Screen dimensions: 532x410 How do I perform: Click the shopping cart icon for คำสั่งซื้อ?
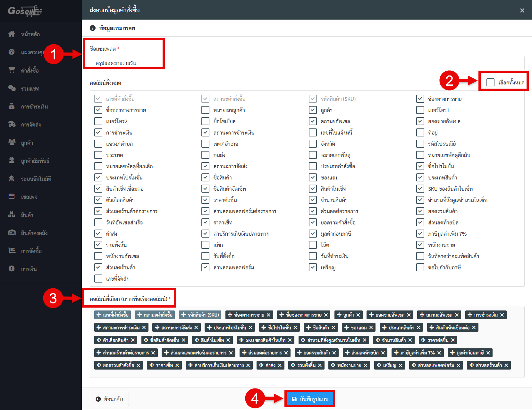point(12,70)
